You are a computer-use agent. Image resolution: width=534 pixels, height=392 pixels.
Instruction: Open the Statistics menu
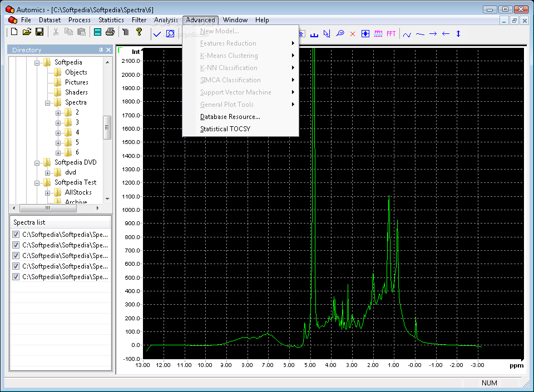tap(111, 20)
